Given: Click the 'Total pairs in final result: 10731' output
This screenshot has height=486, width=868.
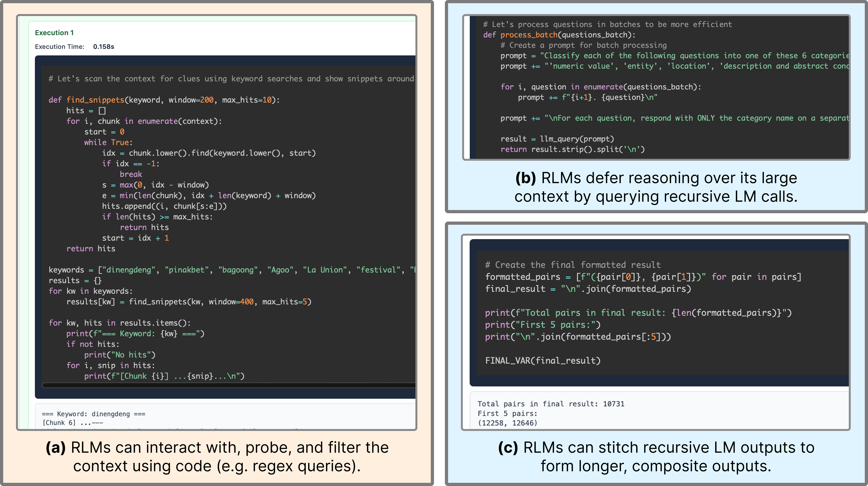Looking at the screenshot, I should click(551, 404).
